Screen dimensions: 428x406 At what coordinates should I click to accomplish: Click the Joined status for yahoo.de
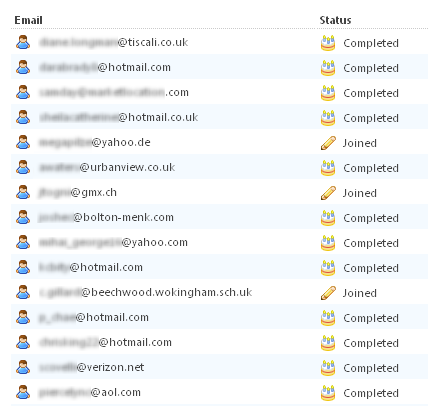(x=360, y=143)
